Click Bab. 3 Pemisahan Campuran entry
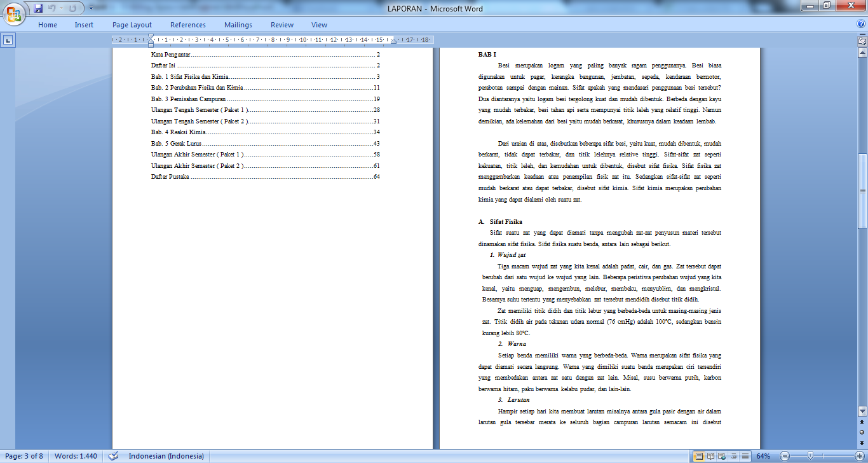 pyautogui.click(x=266, y=99)
